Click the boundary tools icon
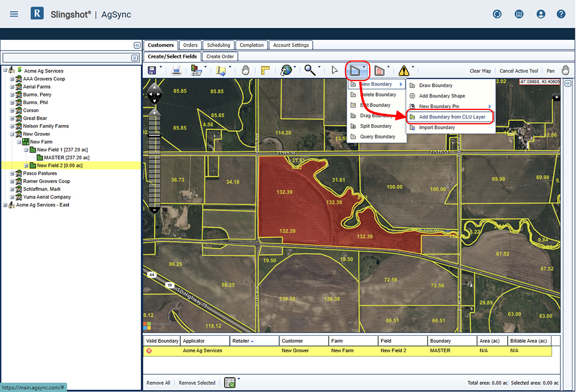This screenshot has height=392, width=576. (x=355, y=70)
